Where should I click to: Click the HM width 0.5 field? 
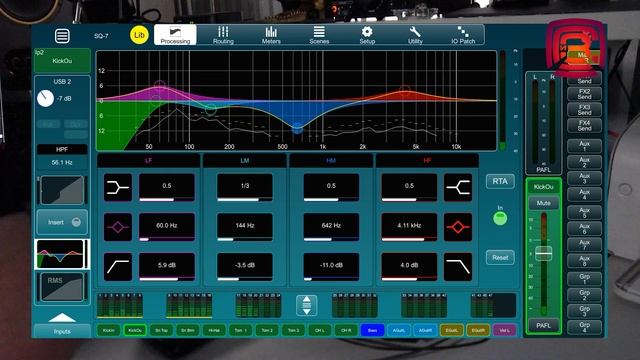pyautogui.click(x=331, y=187)
